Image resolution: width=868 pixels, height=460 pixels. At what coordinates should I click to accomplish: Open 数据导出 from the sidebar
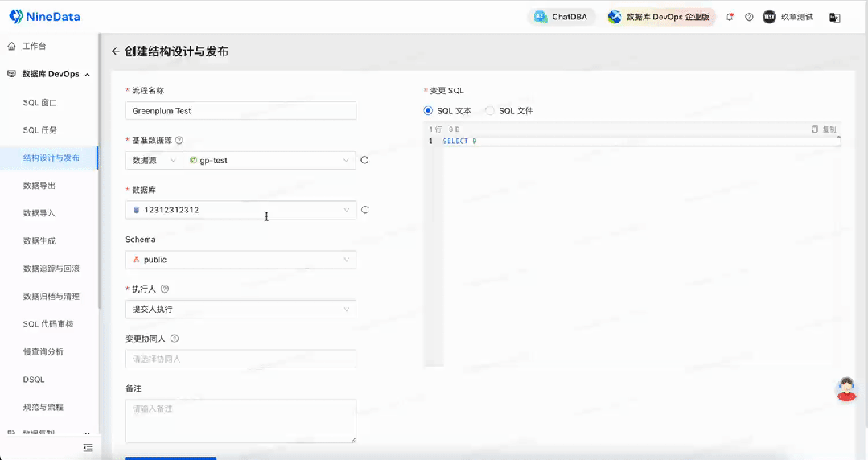pos(39,186)
